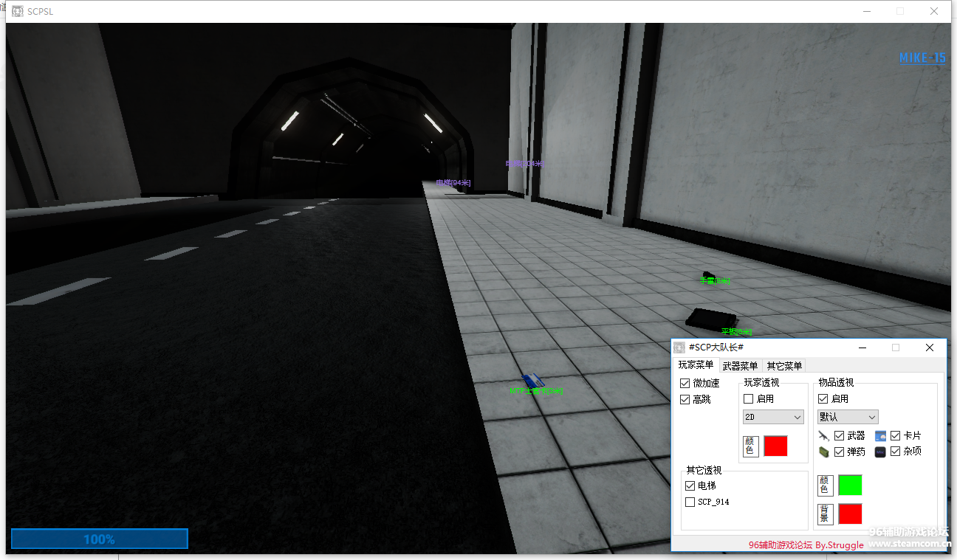Viewport: 957px width, 560px height.
Task: Click the SCPSL window title bar icon
Action: point(18,12)
